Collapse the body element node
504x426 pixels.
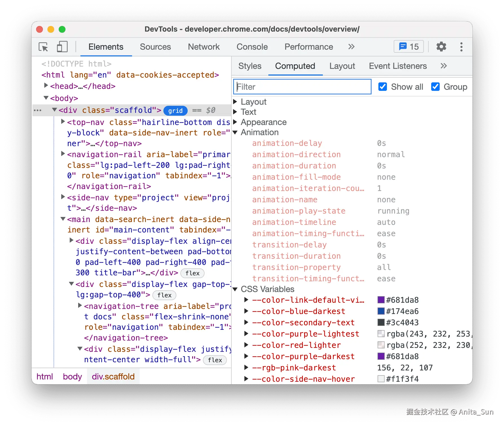tap(46, 98)
